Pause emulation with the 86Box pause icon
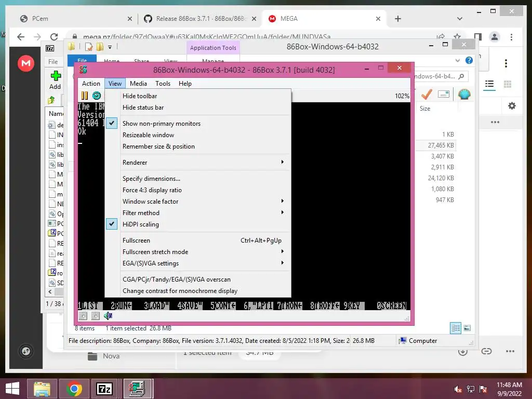The image size is (532, 399). [x=85, y=96]
